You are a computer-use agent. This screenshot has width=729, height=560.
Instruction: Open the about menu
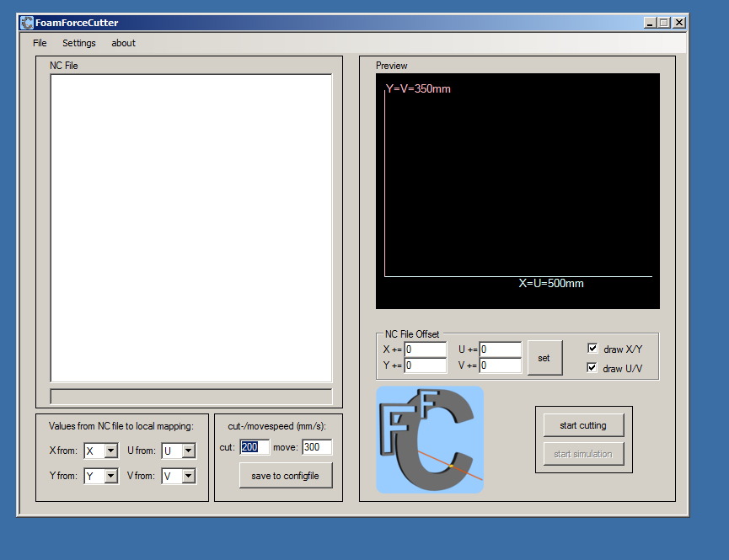click(123, 43)
